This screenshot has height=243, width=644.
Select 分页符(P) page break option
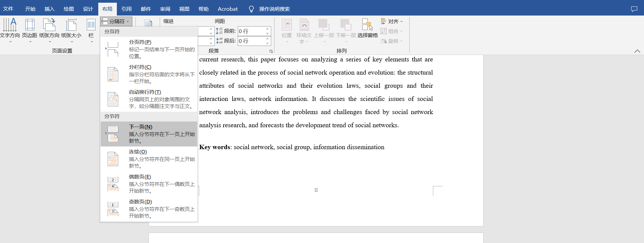point(149,49)
